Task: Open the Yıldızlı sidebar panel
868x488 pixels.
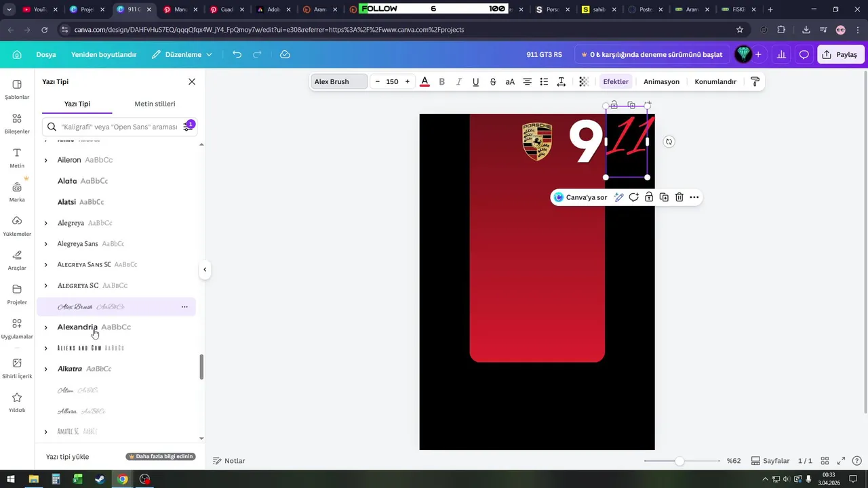Action: [17, 403]
